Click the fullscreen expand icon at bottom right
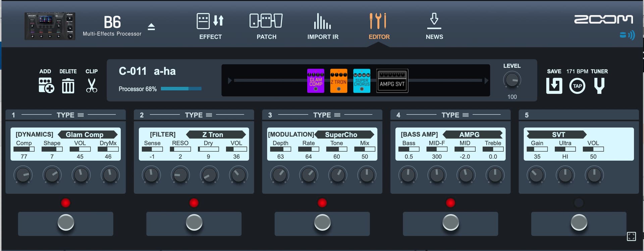The image size is (644, 251). coord(631,237)
